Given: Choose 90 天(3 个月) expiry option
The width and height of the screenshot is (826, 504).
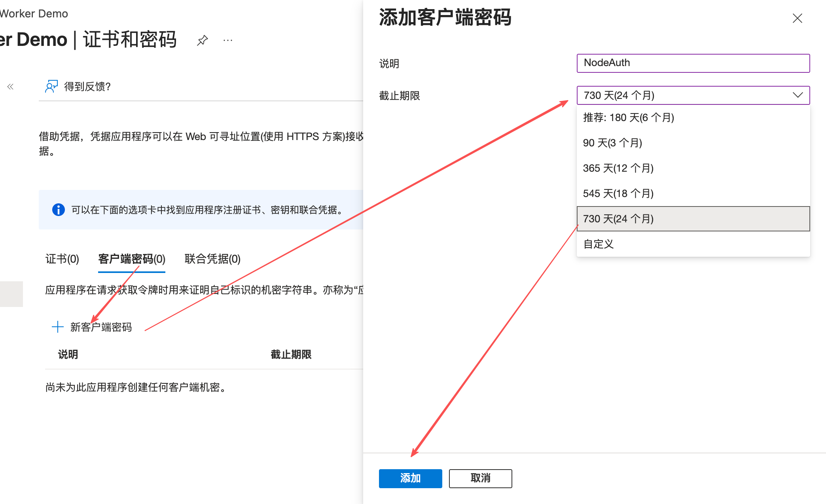Looking at the screenshot, I should click(x=612, y=143).
